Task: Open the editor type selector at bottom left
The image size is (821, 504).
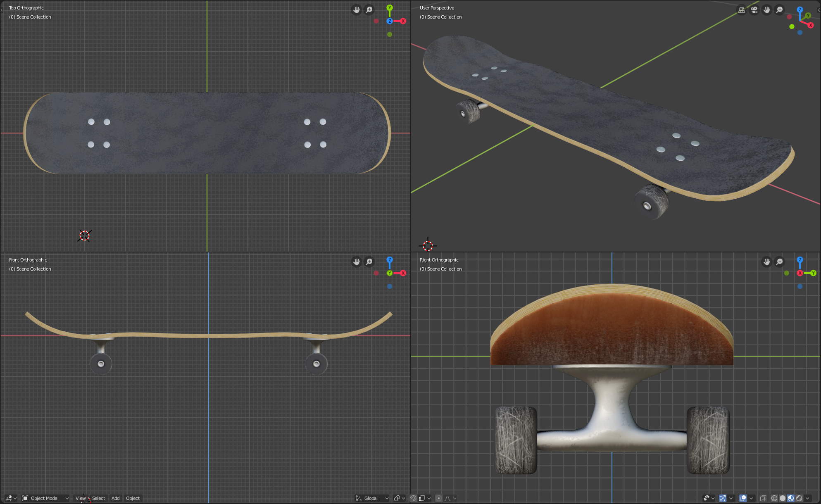Action: (x=8, y=498)
